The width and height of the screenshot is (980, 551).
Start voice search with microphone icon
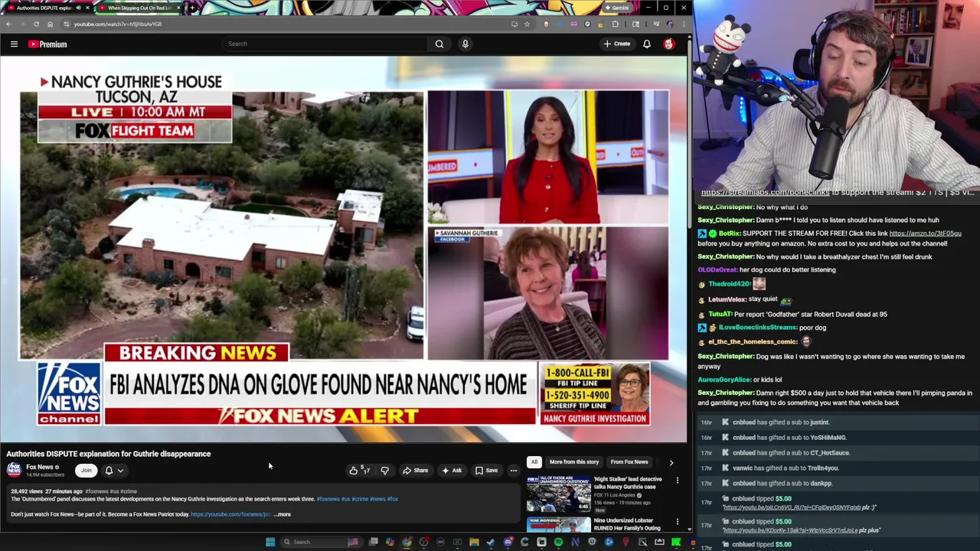tap(465, 44)
